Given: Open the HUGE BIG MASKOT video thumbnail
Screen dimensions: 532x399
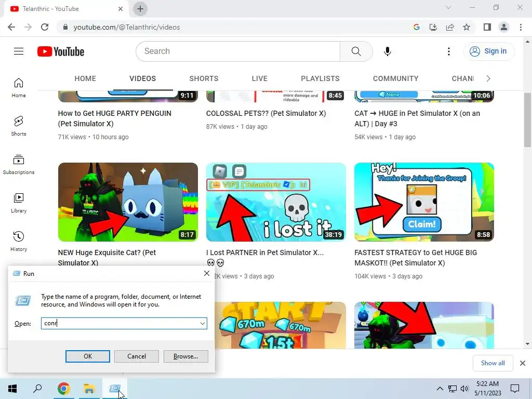Looking at the screenshot, I should point(424,202).
